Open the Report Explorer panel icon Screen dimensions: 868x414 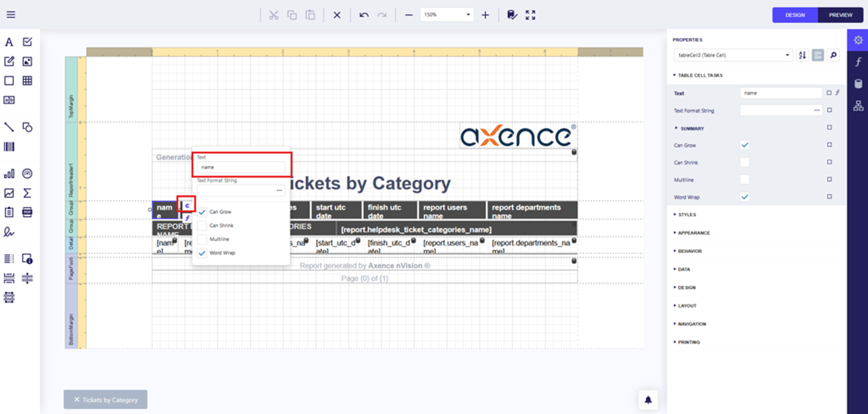pyautogui.click(x=858, y=106)
